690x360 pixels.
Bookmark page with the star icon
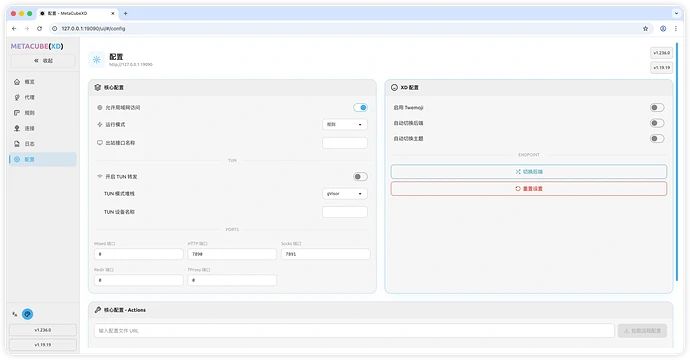(645, 29)
